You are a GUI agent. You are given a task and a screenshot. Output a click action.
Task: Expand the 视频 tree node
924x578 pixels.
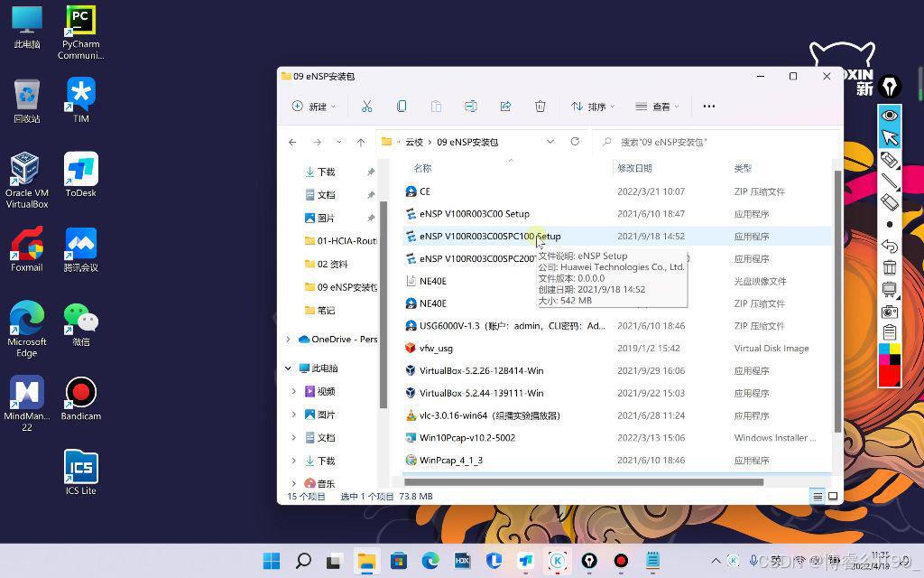tap(293, 391)
